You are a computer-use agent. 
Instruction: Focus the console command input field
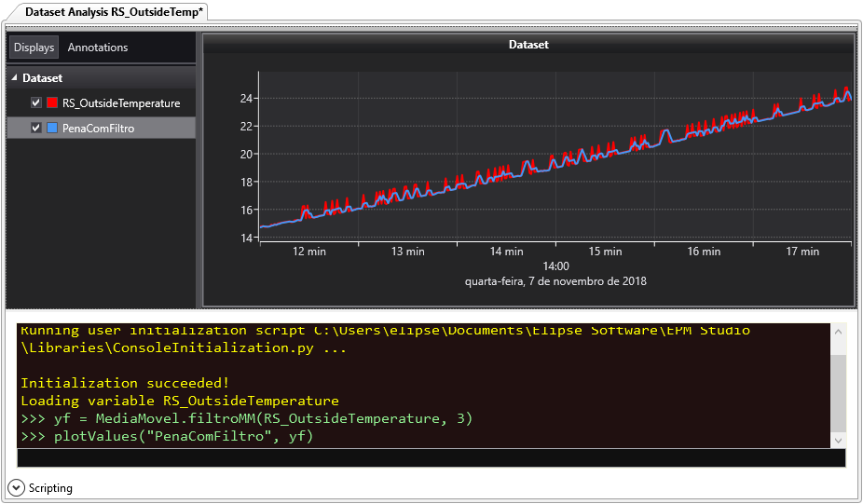(431, 457)
